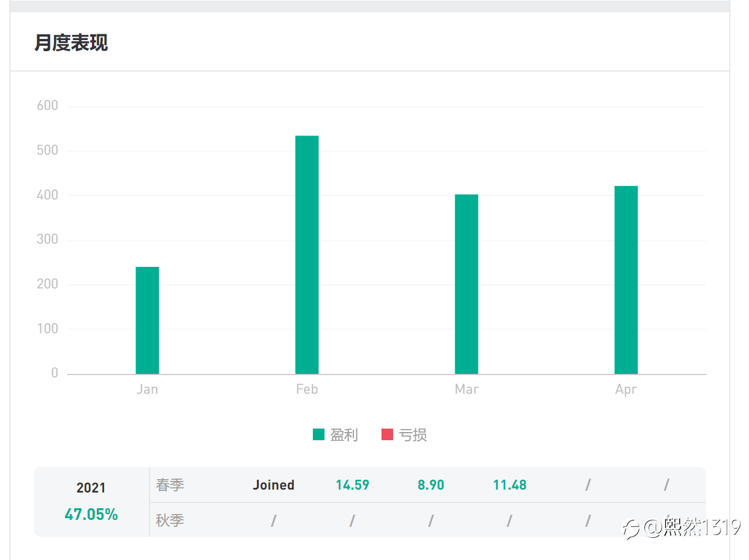Click the 47.05% yearly return
Viewport: 749px width, 560px height.
[x=91, y=515]
